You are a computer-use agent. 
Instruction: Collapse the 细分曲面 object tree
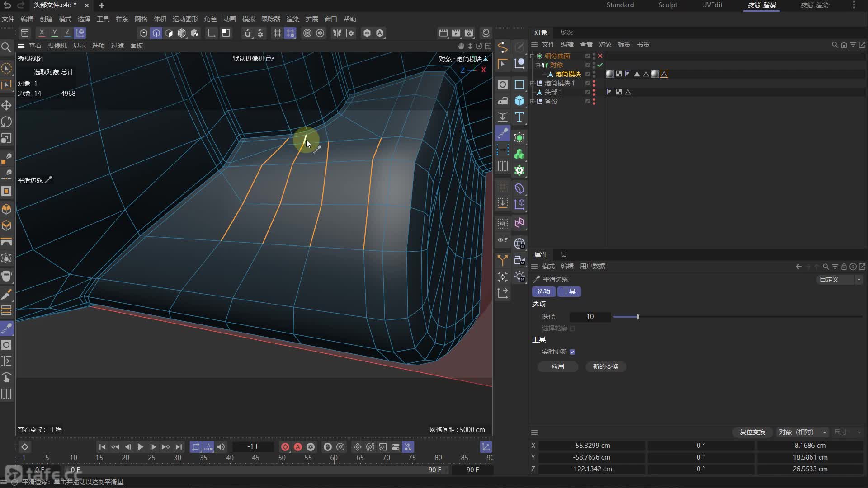pos(533,56)
